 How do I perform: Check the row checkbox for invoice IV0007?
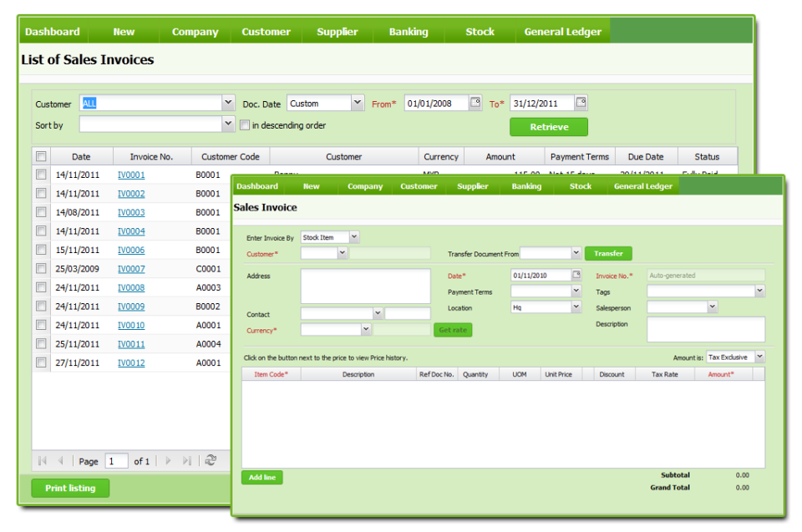(x=39, y=268)
